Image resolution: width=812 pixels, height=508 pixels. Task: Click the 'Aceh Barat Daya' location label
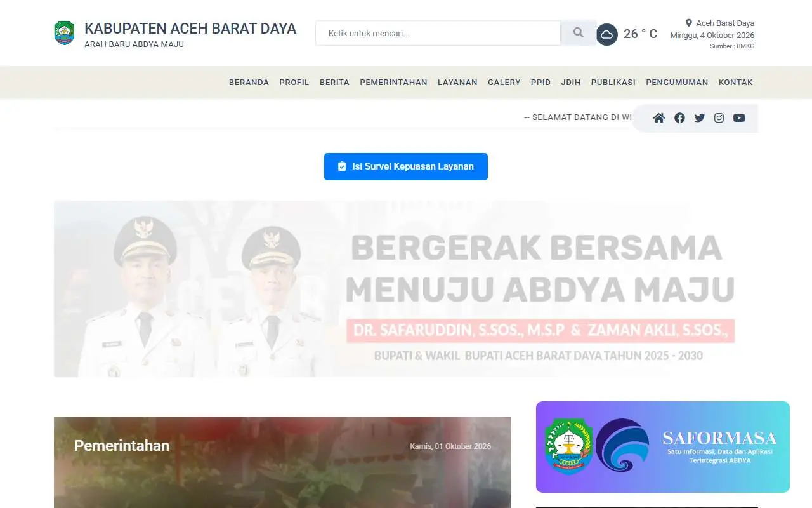(725, 23)
